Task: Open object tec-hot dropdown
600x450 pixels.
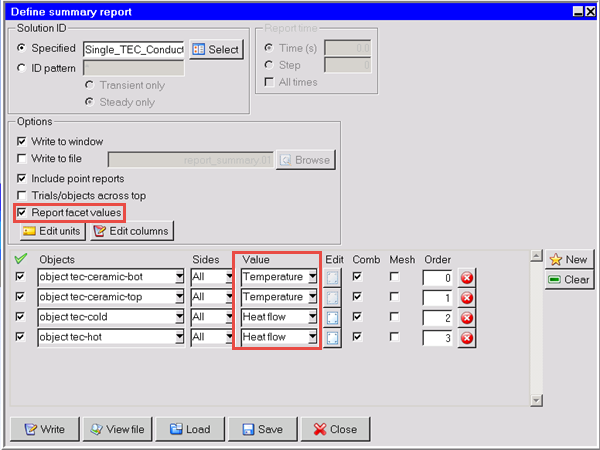Action: tap(179, 337)
